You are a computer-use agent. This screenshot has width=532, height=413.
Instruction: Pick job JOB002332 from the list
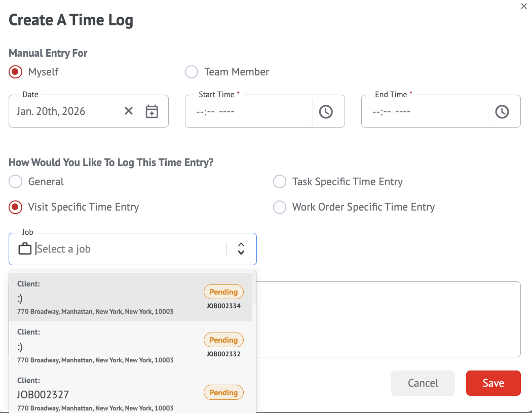(x=130, y=346)
